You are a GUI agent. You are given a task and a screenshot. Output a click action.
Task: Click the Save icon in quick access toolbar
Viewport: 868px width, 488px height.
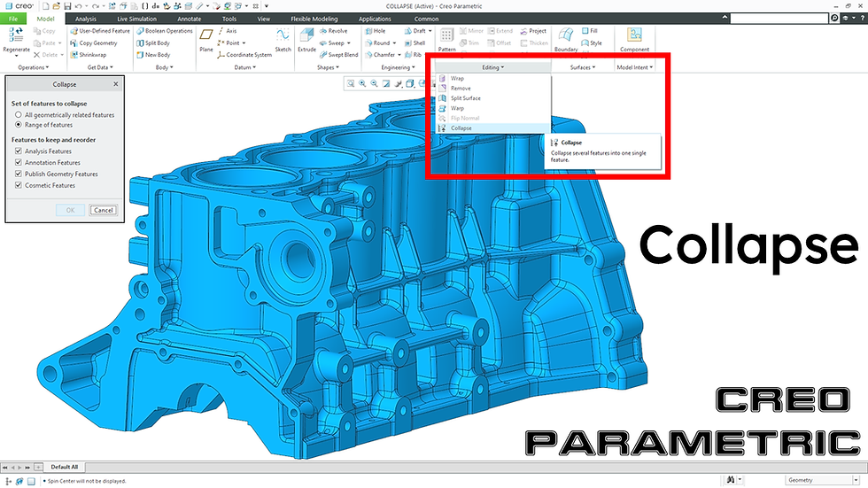click(x=67, y=6)
